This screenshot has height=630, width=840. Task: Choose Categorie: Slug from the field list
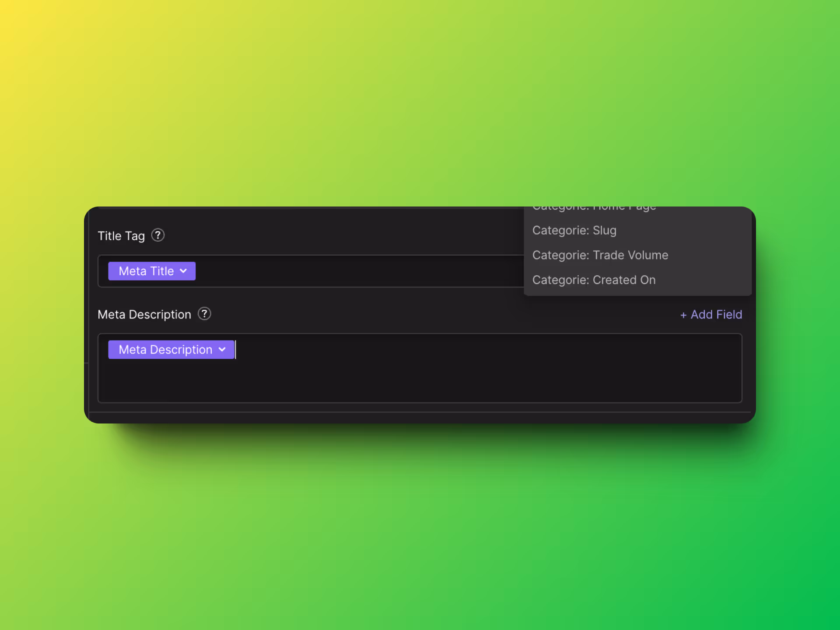coord(574,231)
